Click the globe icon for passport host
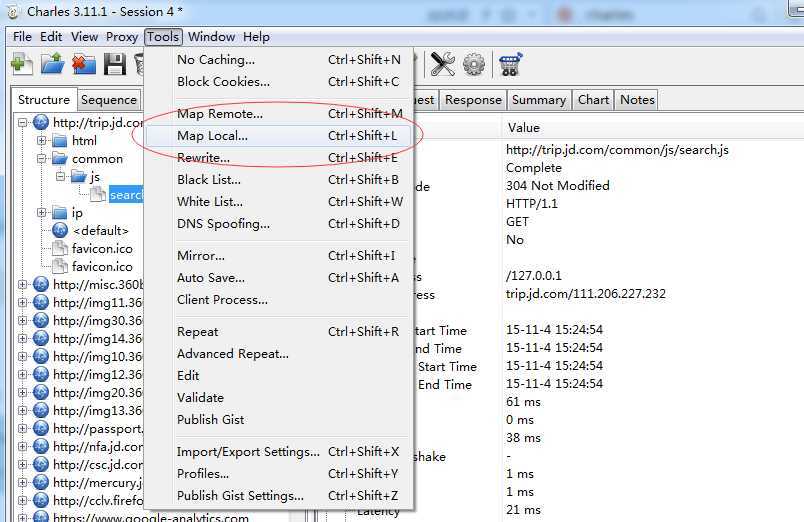Screen dimensions: 804x522 41,428
